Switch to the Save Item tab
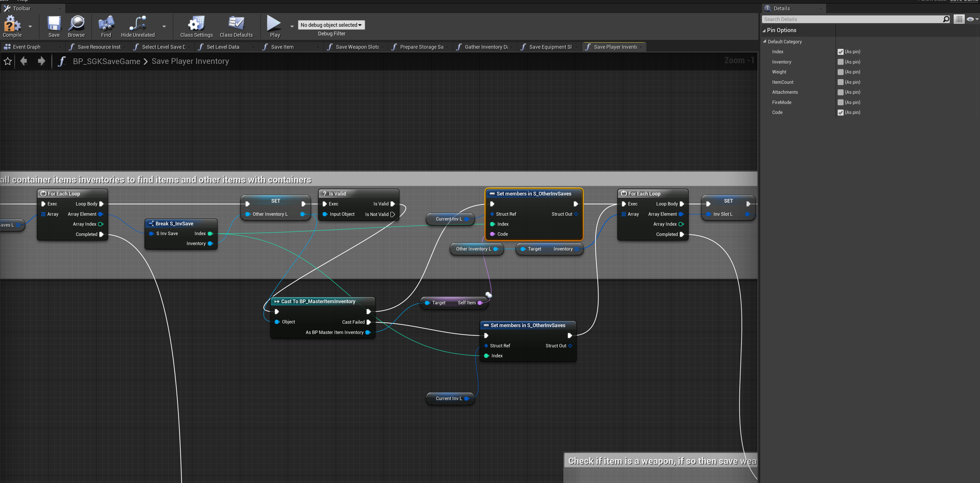Image resolution: width=980 pixels, height=483 pixels. tap(282, 47)
